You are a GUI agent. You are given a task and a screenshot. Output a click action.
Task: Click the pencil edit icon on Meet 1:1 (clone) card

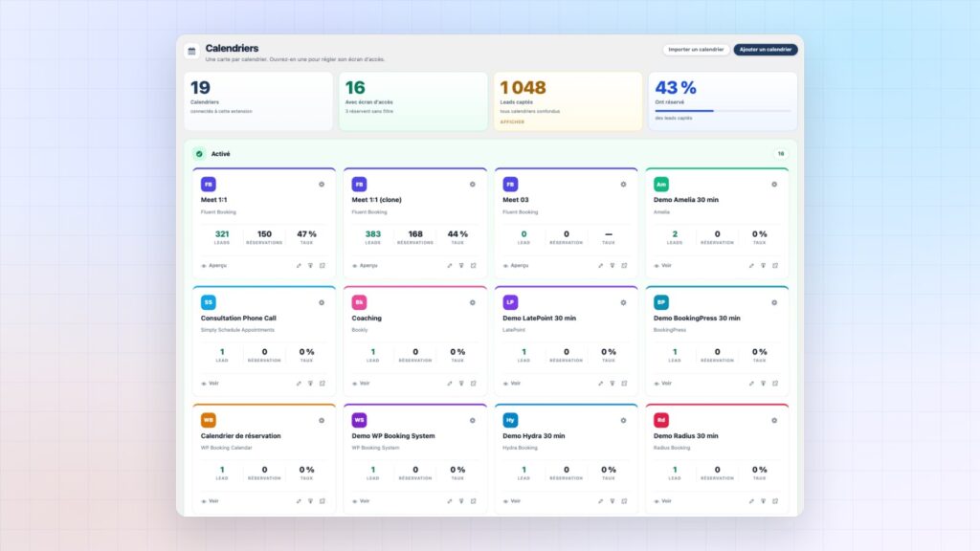tap(450, 266)
